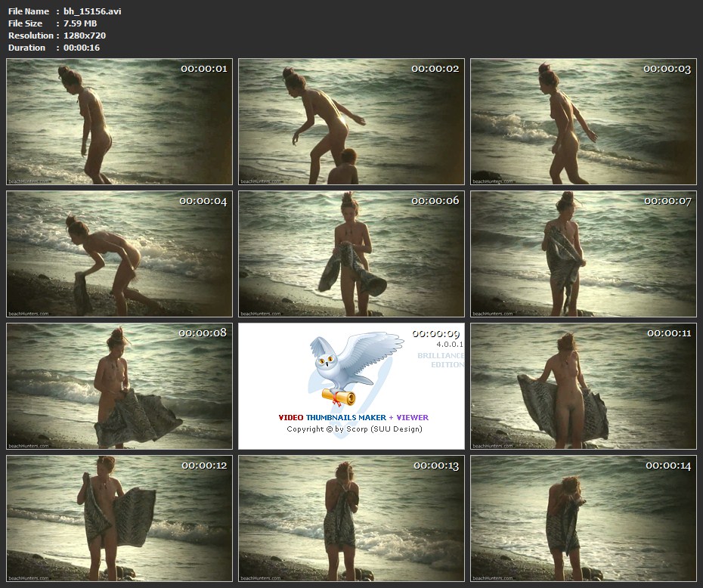Click the scroll held by the owl
This screenshot has height=588, width=703.
click(x=339, y=397)
